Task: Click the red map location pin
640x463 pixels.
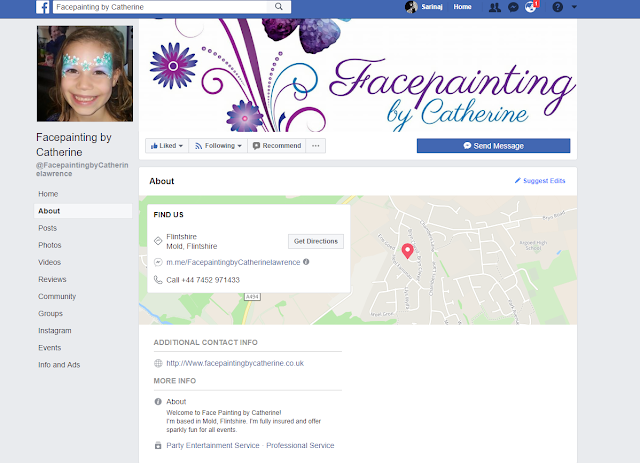Action: click(x=407, y=251)
